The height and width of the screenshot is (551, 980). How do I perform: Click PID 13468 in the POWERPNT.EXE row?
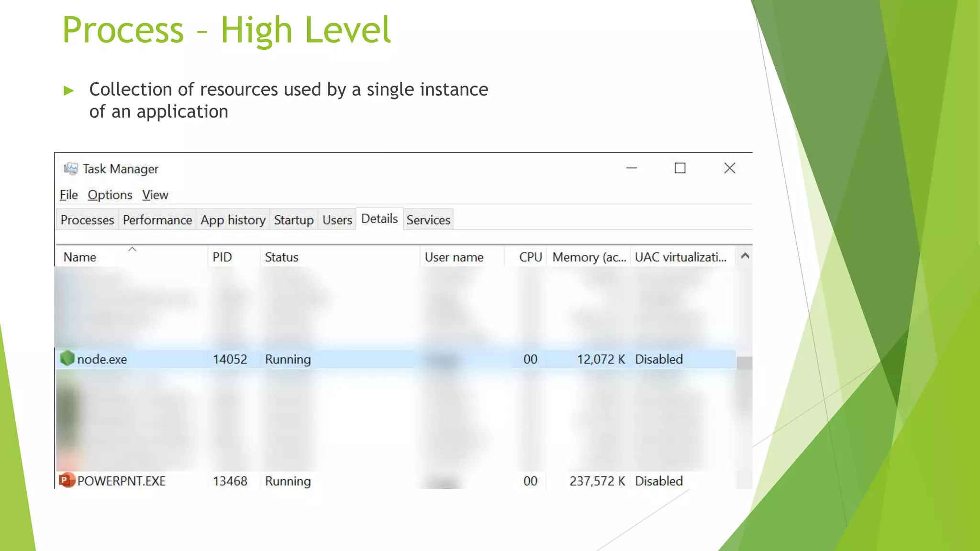(x=230, y=481)
